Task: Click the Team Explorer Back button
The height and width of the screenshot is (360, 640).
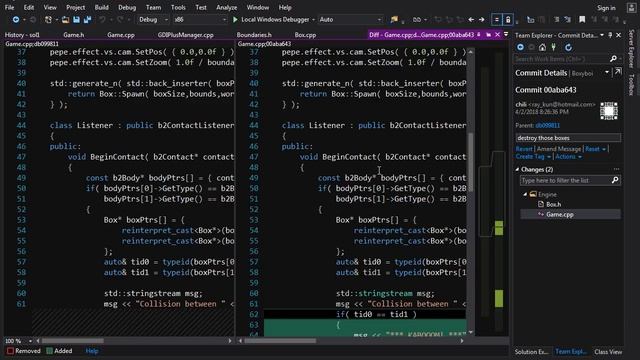Action: pyautogui.click(x=520, y=47)
